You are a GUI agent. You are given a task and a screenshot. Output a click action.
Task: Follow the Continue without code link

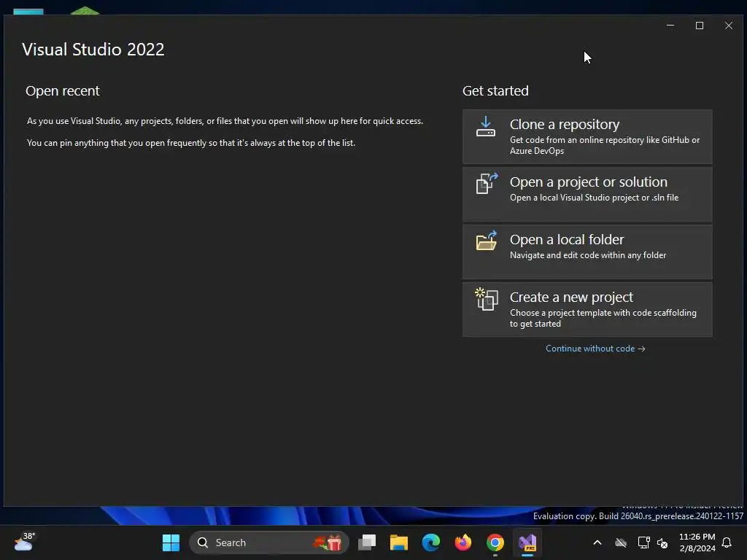595,349
